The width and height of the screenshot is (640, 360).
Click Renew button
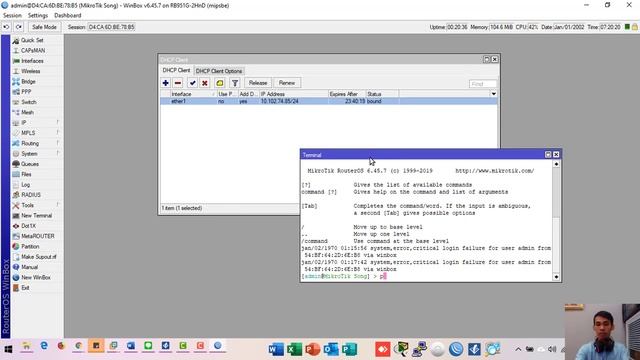pos(287,83)
